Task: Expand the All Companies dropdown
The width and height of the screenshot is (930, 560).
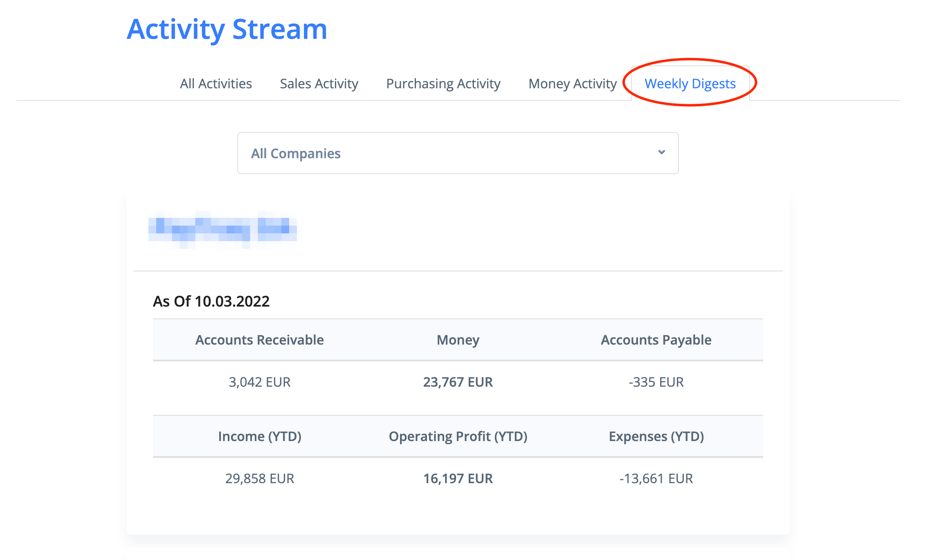Action: coord(457,153)
